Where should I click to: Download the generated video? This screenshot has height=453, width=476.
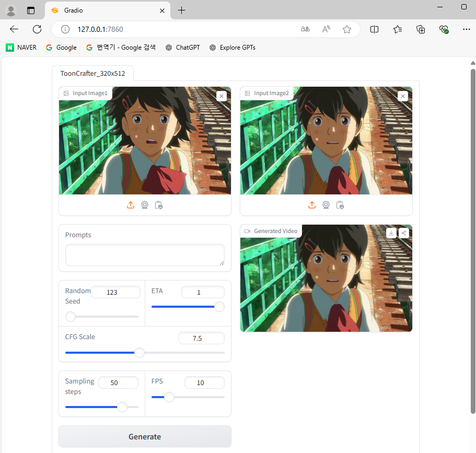(391, 233)
